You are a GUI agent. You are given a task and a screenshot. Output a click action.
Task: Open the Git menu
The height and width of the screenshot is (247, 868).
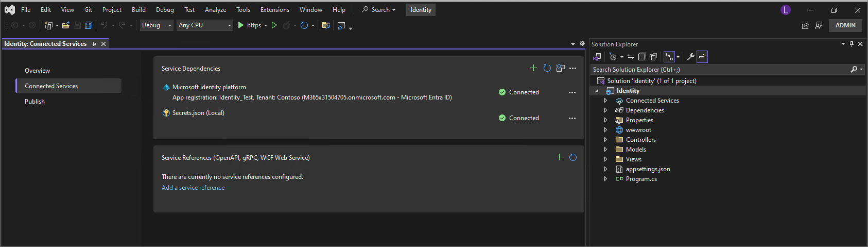(x=88, y=10)
